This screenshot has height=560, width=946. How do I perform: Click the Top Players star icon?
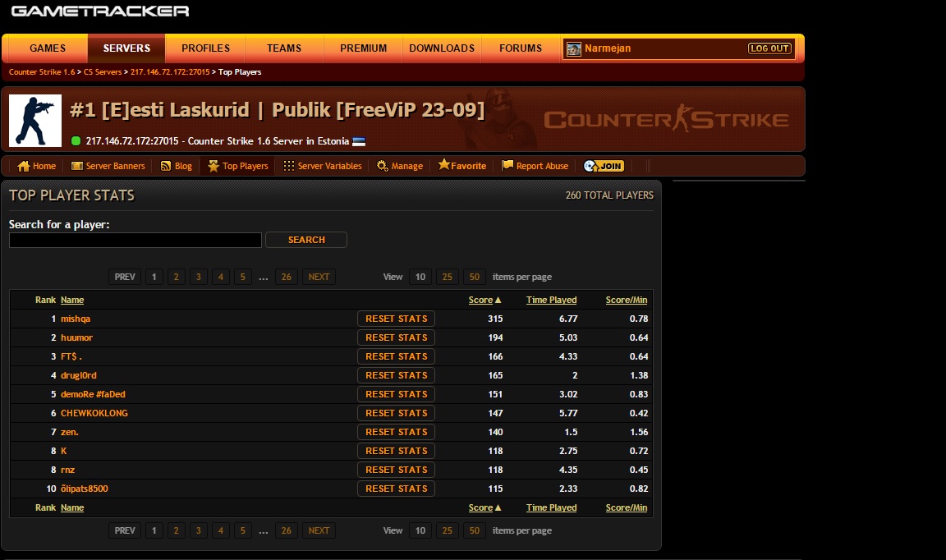point(213,166)
